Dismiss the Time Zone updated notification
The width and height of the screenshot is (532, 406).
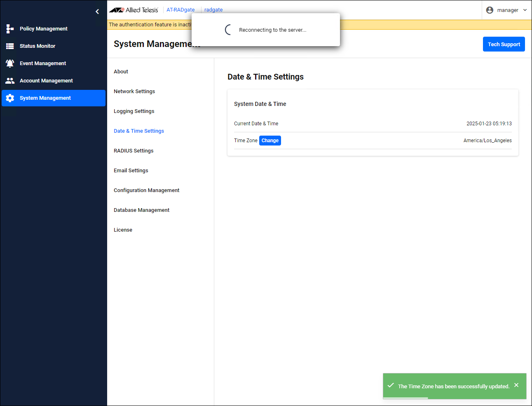point(516,385)
